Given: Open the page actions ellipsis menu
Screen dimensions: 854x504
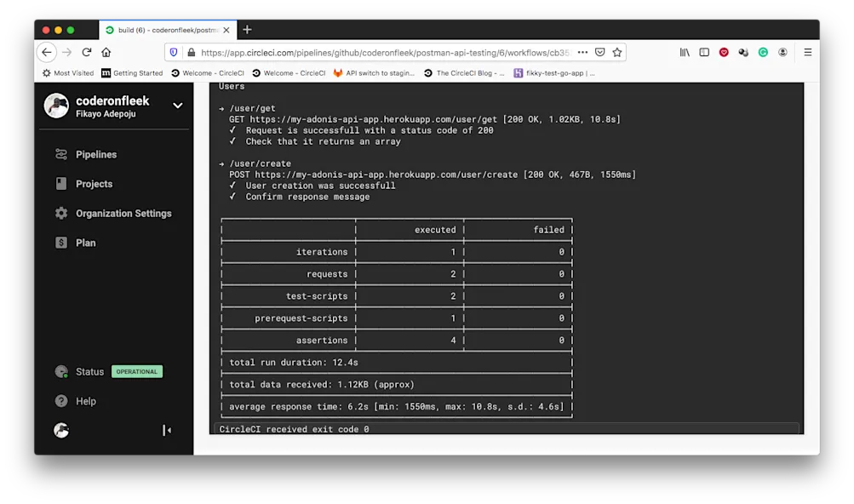Looking at the screenshot, I should 582,51.
